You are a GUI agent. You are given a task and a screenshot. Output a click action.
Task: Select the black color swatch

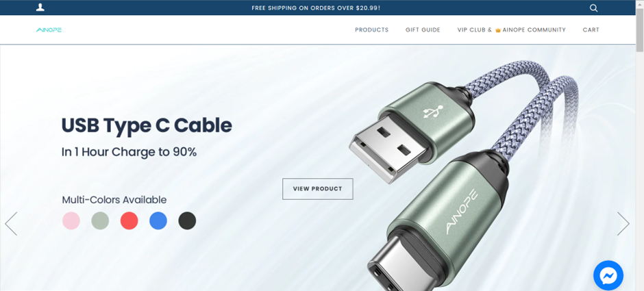pos(187,220)
